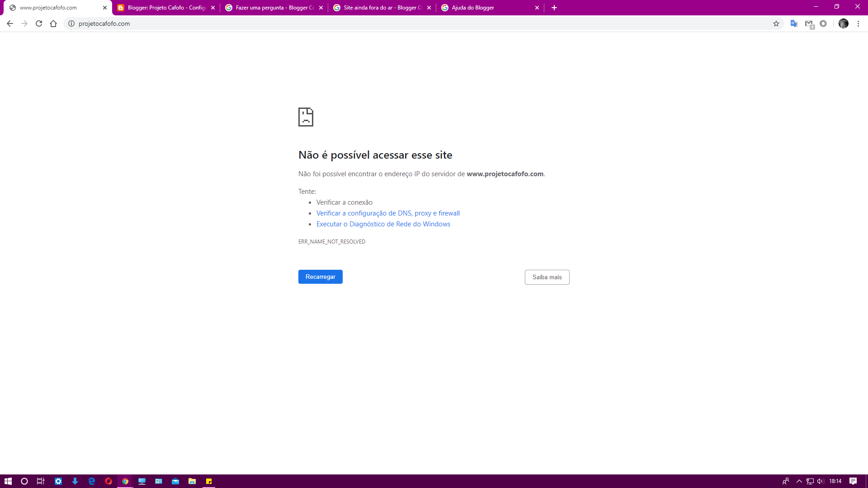This screenshot has height=488, width=868.
Task: Select Google Chrome in the taskbar
Action: (x=125, y=481)
